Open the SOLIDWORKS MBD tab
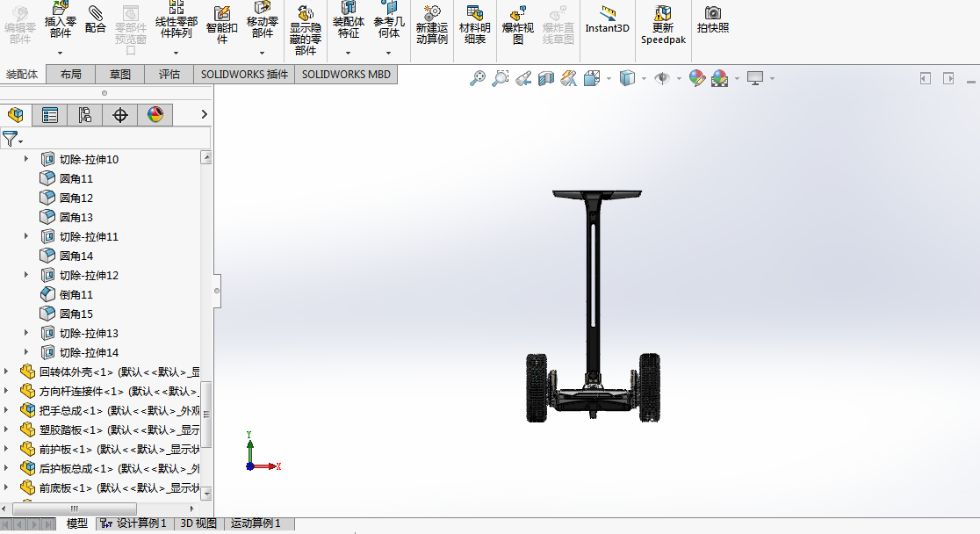 tap(346, 75)
